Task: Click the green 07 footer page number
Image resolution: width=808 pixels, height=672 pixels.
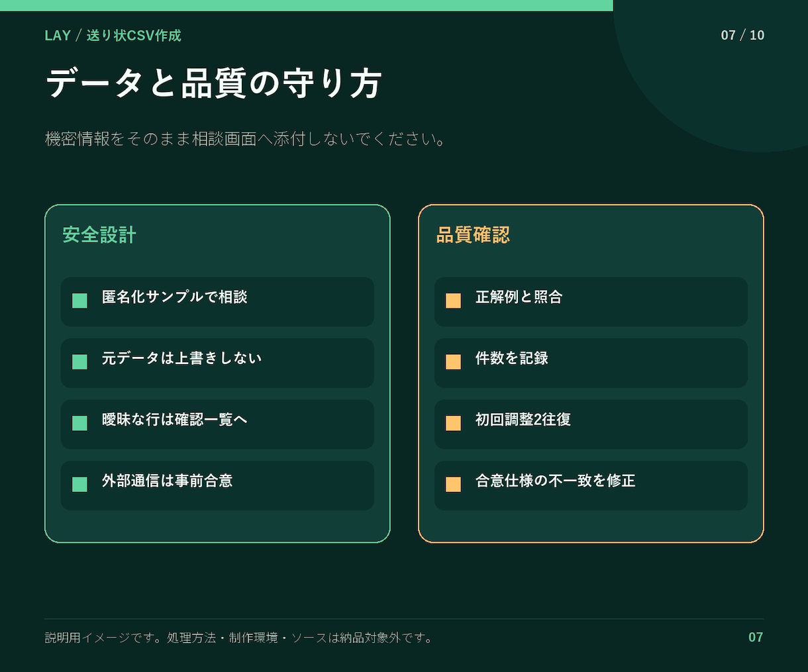Action: (756, 638)
